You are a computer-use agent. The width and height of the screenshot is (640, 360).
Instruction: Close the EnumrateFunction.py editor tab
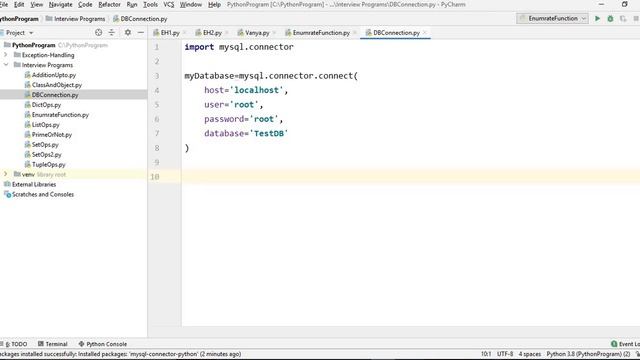355,33
